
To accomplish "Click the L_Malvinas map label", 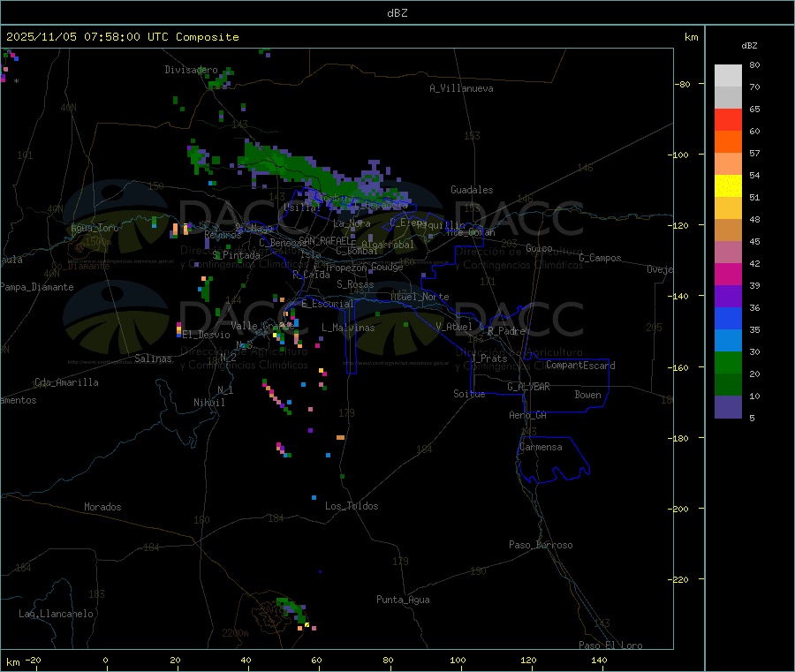I will pyautogui.click(x=348, y=328).
